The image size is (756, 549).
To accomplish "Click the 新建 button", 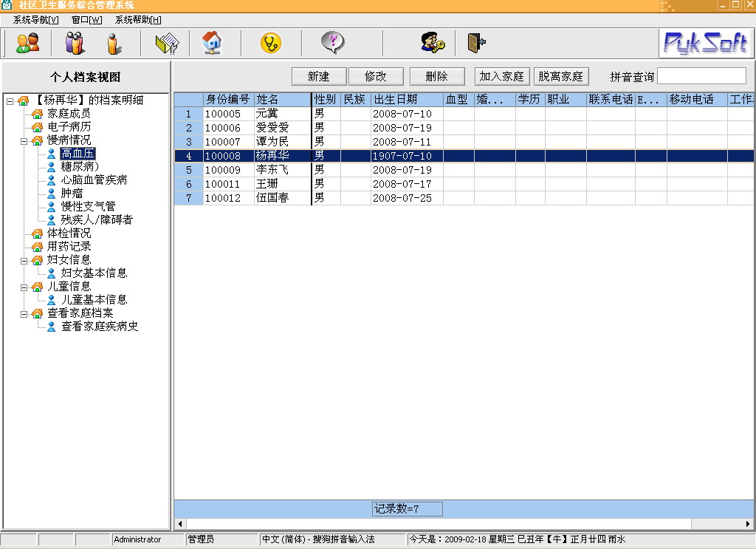I will click(318, 76).
